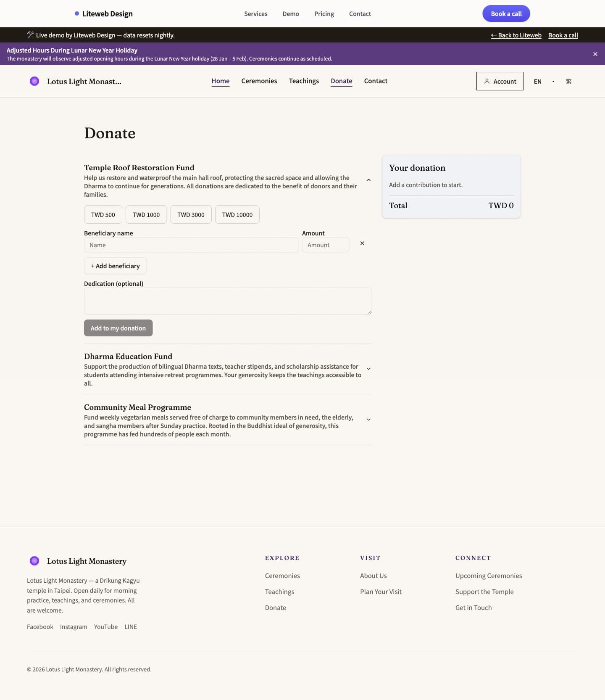Open the Teachings nav item in header
This screenshot has height=700, width=605.
[304, 81]
